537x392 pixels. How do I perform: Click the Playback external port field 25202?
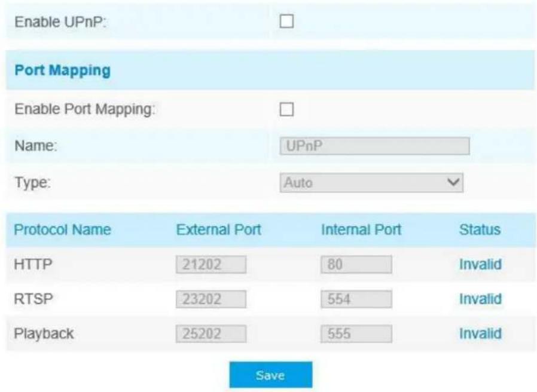click(211, 334)
